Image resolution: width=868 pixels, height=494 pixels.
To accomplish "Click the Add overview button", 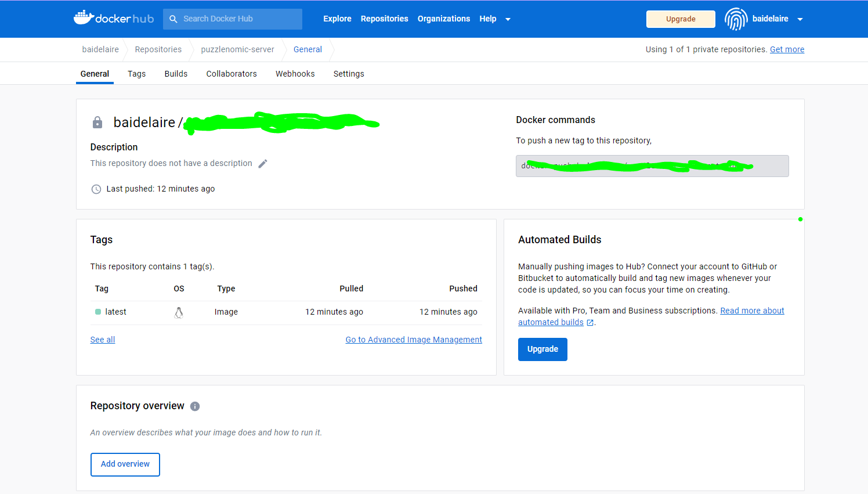I will (125, 464).
